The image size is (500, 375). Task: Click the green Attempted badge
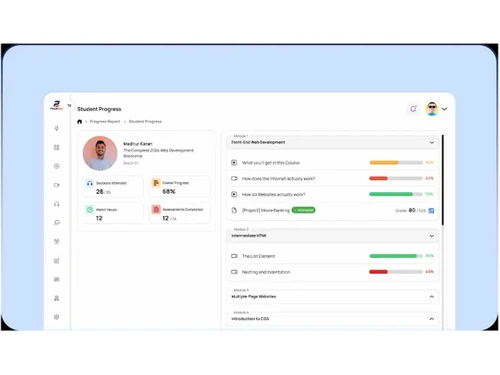(x=303, y=210)
